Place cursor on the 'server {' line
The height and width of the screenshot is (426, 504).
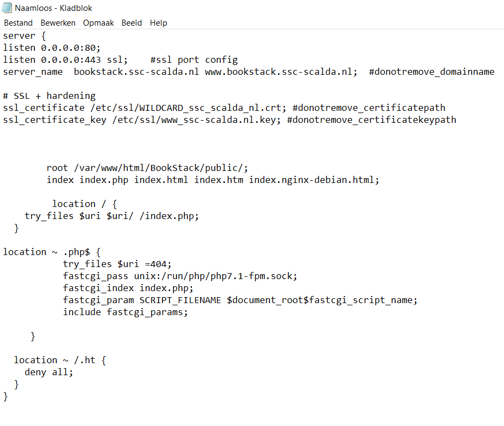(x=19, y=35)
